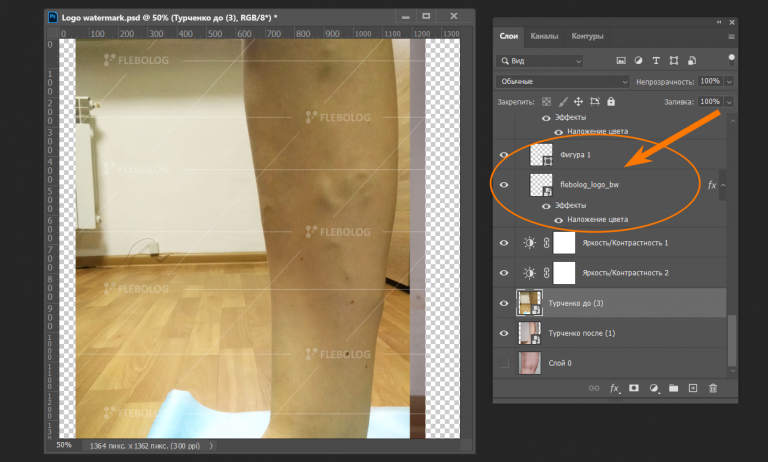
Task: Select Яркость/Контрастность 1 layer name
Action: pyautogui.click(x=625, y=243)
